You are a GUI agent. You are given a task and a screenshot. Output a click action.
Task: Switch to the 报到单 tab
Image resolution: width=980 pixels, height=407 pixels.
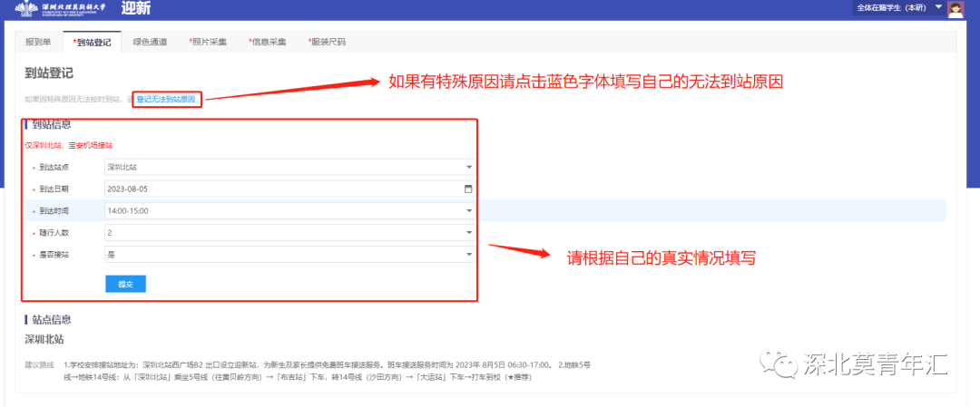(38, 42)
